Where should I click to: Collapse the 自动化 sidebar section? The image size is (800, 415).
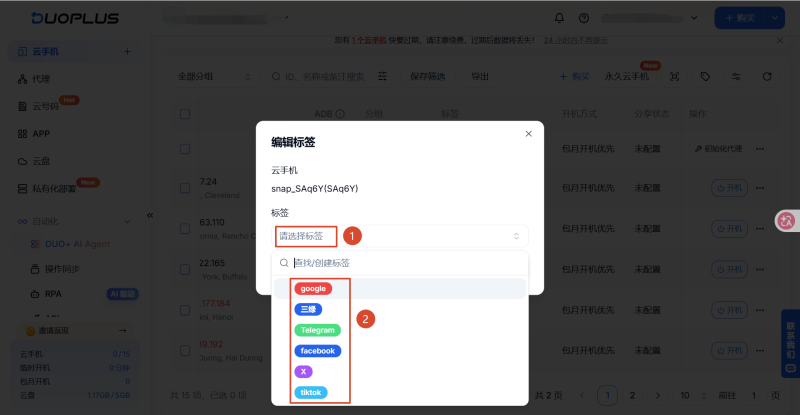point(127,222)
